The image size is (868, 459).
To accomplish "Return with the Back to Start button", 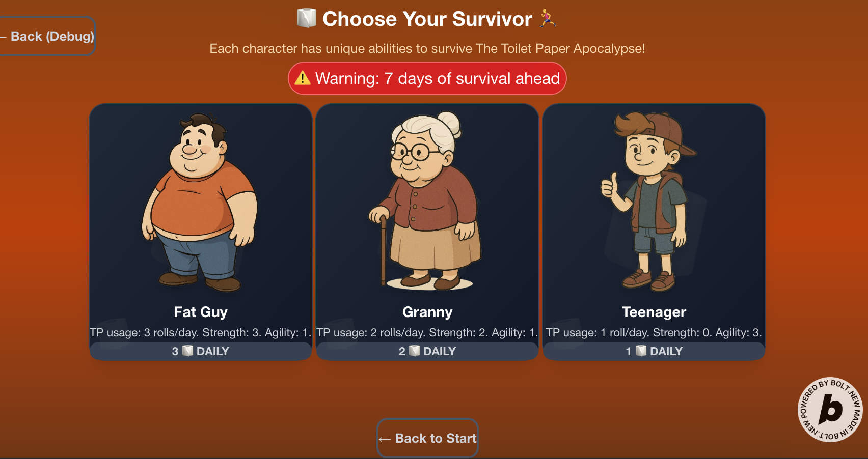I will click(427, 438).
